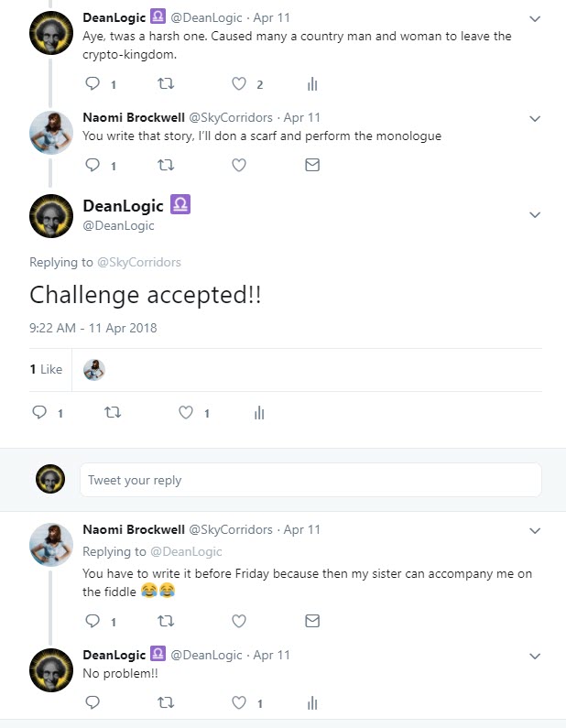Viewport: 566px width, 728px height.
Task: View analytics for the "crypto-kingdom" tweet
Action: coord(312,84)
